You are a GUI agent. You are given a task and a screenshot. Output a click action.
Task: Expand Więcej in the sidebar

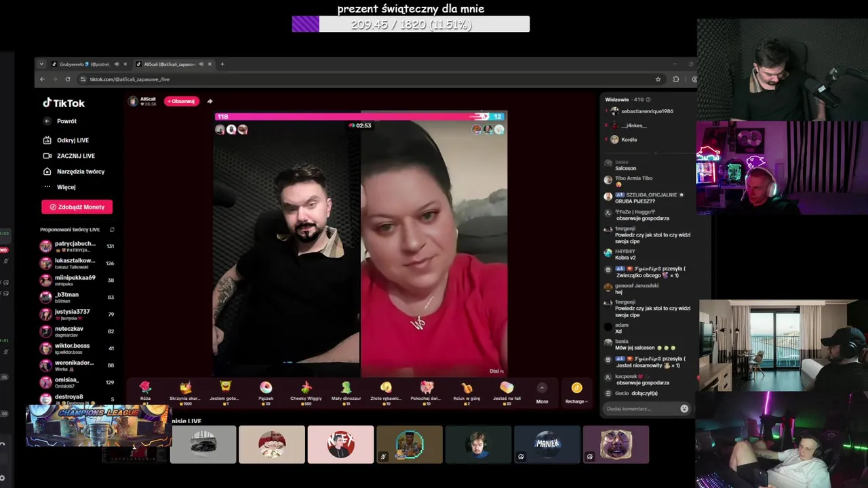click(60, 187)
